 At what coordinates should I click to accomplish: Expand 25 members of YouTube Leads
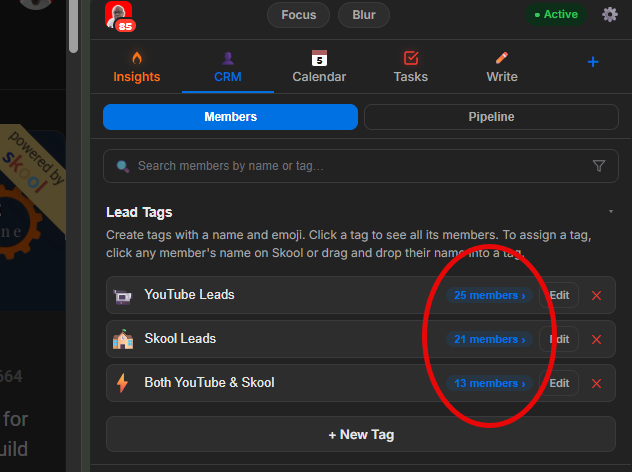pos(489,295)
